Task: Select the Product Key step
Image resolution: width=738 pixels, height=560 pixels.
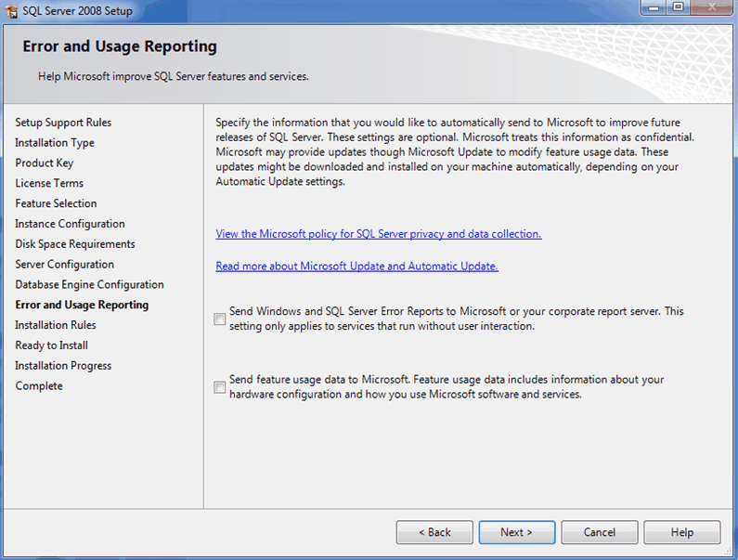Action: [x=45, y=163]
